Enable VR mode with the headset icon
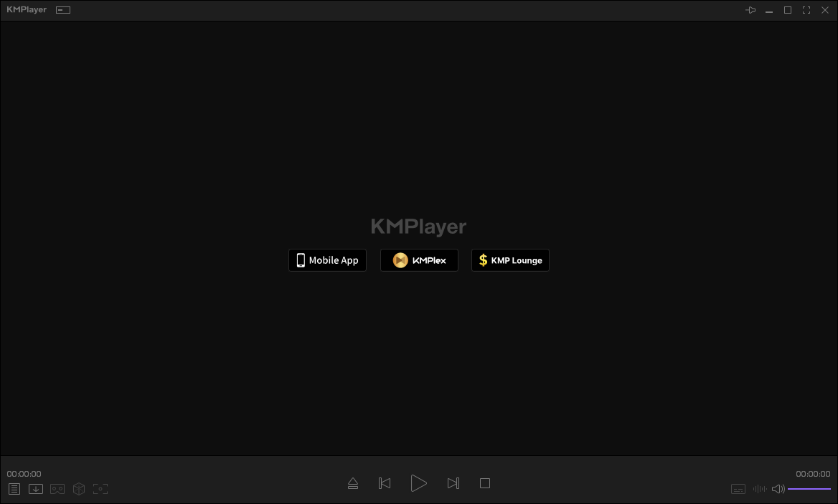838x504 pixels. [57, 488]
